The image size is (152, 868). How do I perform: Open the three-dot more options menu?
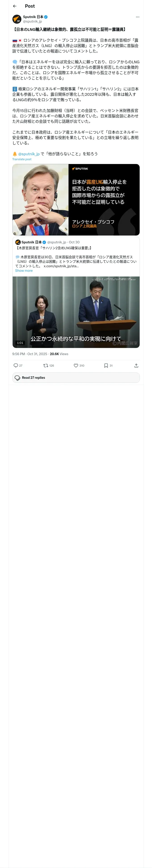pyautogui.click(x=138, y=17)
